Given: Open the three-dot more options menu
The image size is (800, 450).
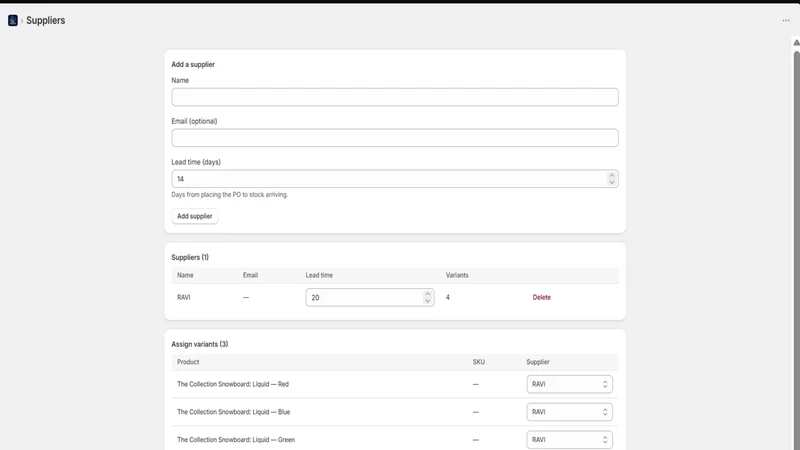Looking at the screenshot, I should 786,20.
